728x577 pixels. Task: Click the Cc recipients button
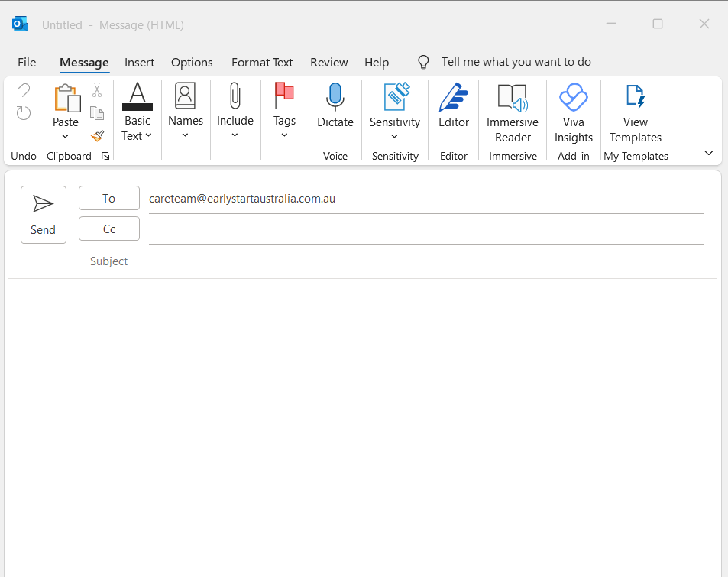coord(109,229)
